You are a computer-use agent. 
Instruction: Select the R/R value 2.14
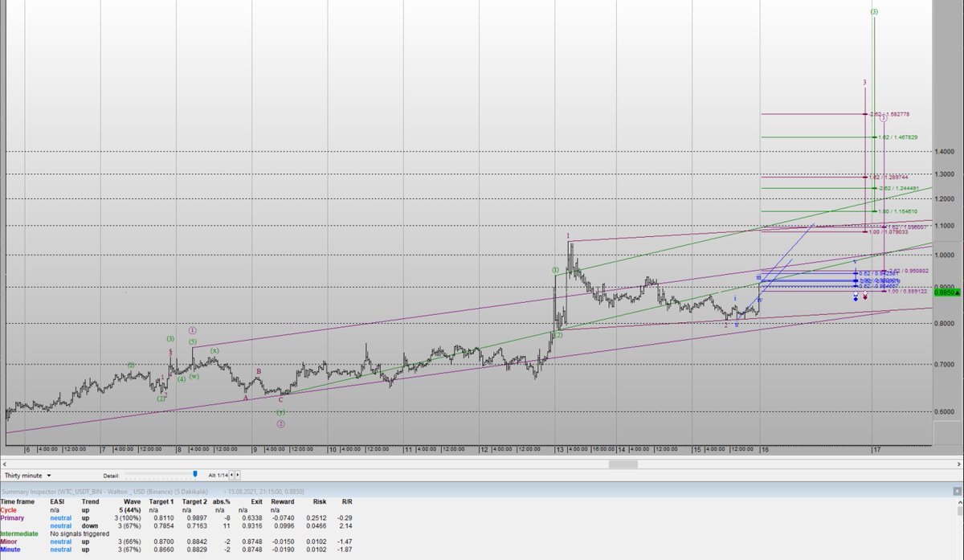pyautogui.click(x=346, y=525)
